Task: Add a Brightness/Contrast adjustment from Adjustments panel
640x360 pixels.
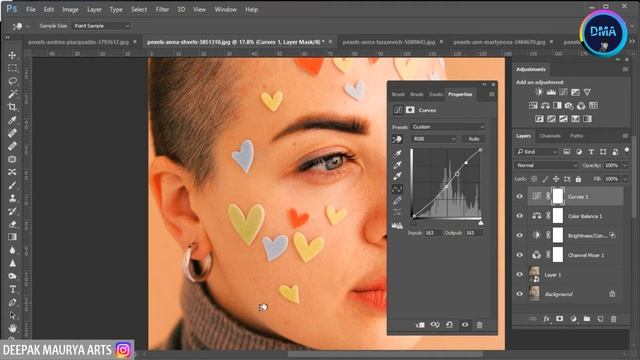Action: [x=539, y=92]
